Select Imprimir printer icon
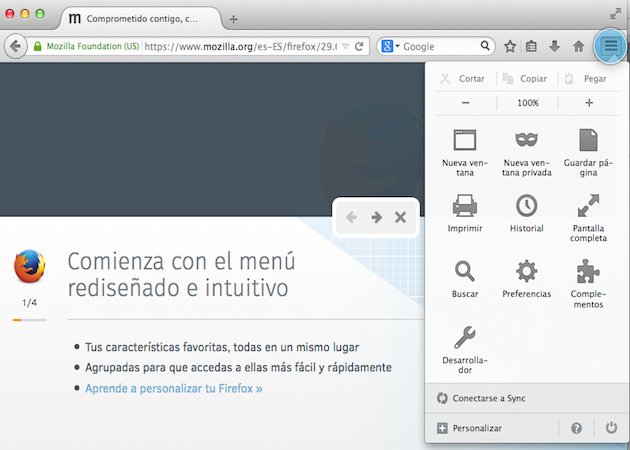 coord(465,213)
